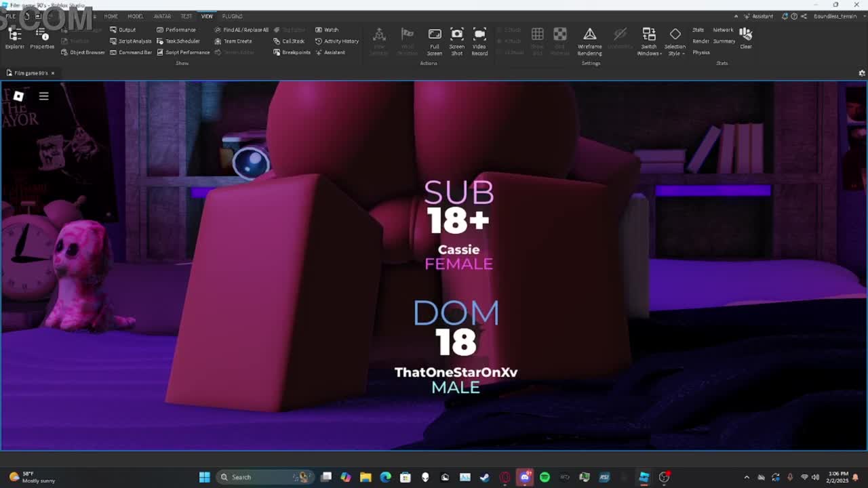The image size is (868, 488).
Task: Toggle the Command Bar visibility
Action: pyautogui.click(x=131, y=52)
